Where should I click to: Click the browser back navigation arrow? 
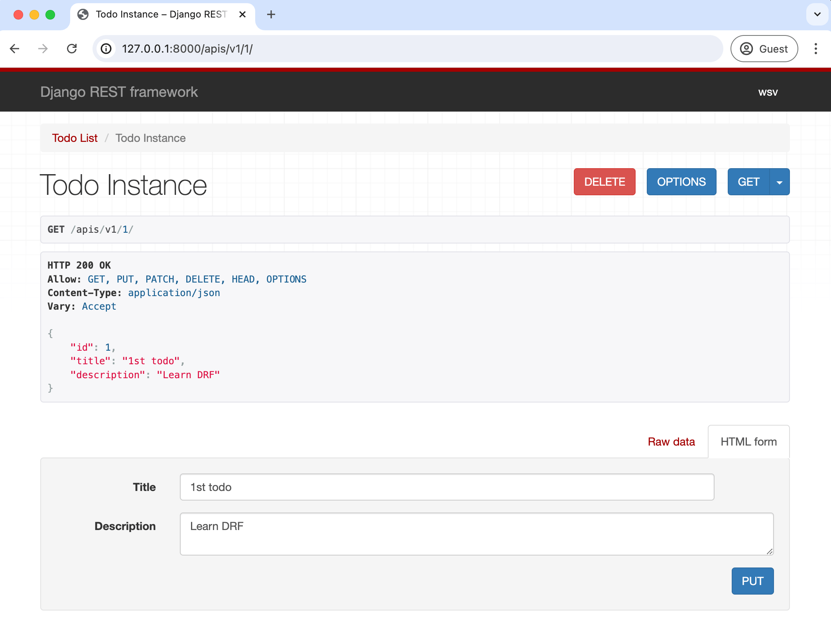click(x=14, y=49)
